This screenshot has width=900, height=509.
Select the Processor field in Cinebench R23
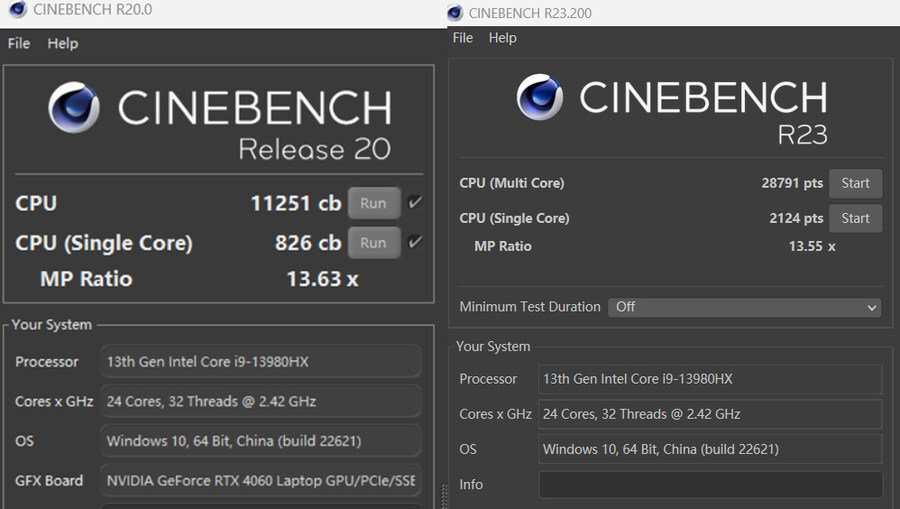tap(710, 379)
